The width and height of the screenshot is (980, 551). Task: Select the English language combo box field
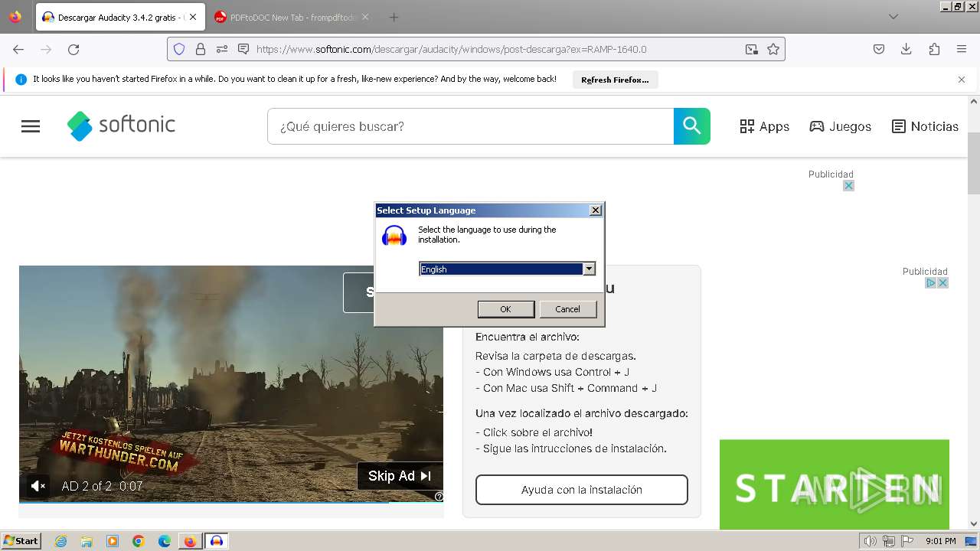tap(507, 269)
